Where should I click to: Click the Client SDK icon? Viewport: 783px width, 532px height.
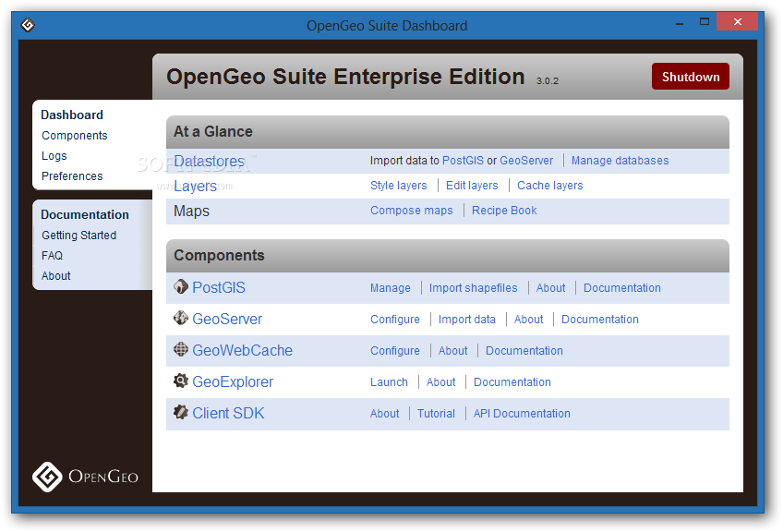tap(180, 412)
